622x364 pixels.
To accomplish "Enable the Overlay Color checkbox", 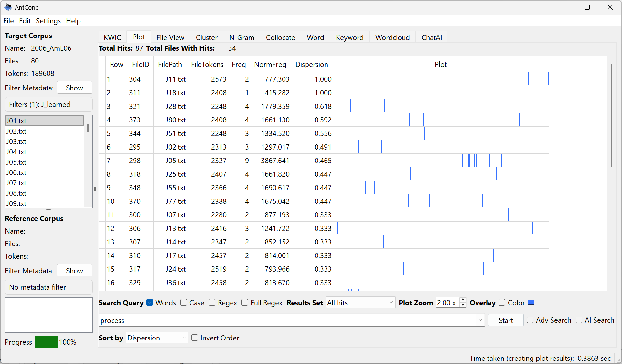I will click(502, 302).
